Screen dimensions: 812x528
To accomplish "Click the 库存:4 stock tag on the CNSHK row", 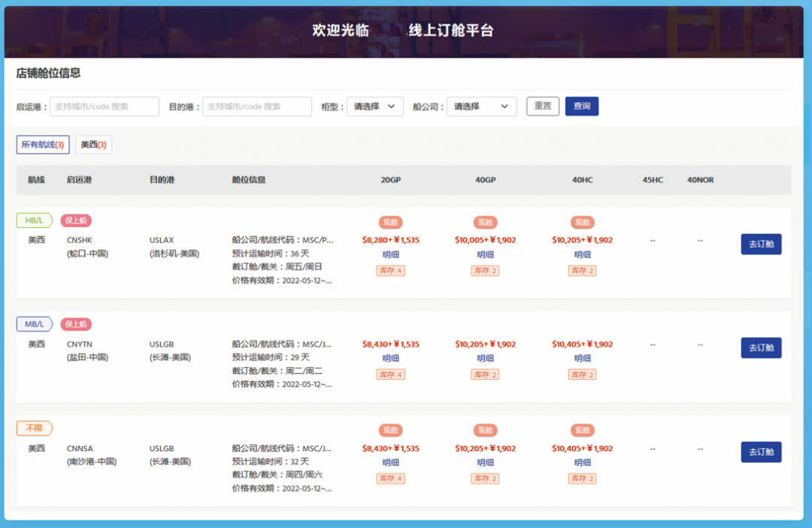I will tap(390, 270).
